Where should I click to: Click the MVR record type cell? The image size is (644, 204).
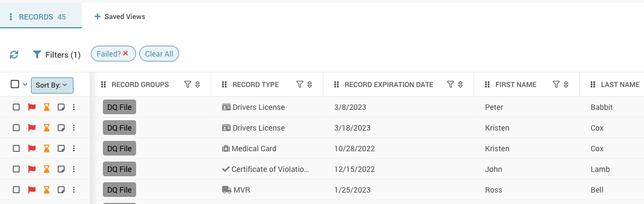tap(236, 190)
